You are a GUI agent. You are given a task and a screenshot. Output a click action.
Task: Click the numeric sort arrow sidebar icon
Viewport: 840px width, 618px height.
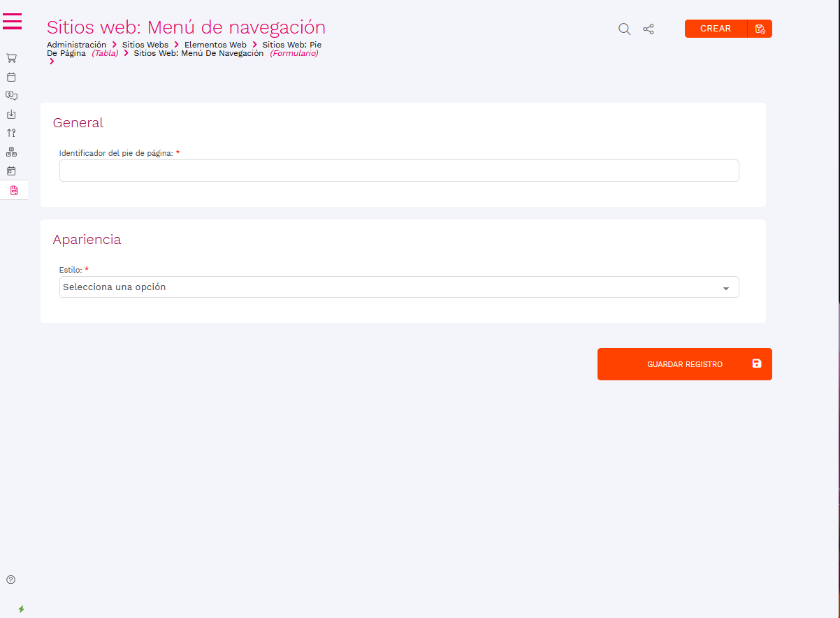tap(11, 133)
